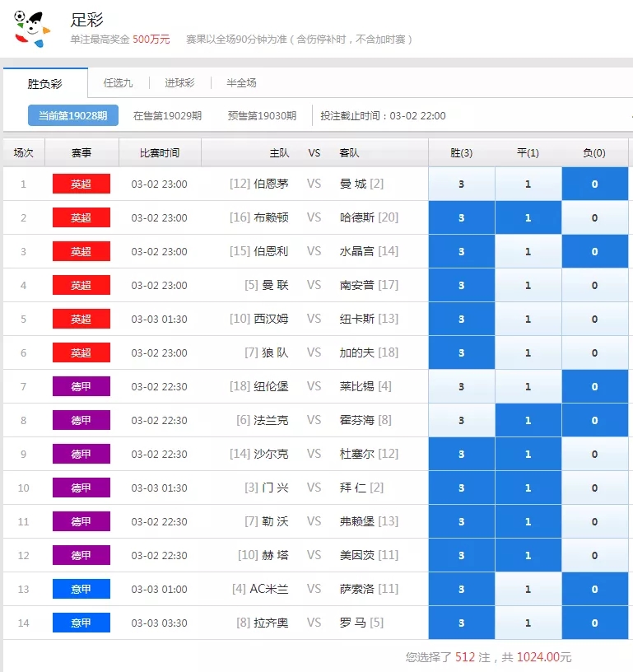633x672 pixels.
Task: Click the 500万元 top prize text
Action: tap(151, 40)
